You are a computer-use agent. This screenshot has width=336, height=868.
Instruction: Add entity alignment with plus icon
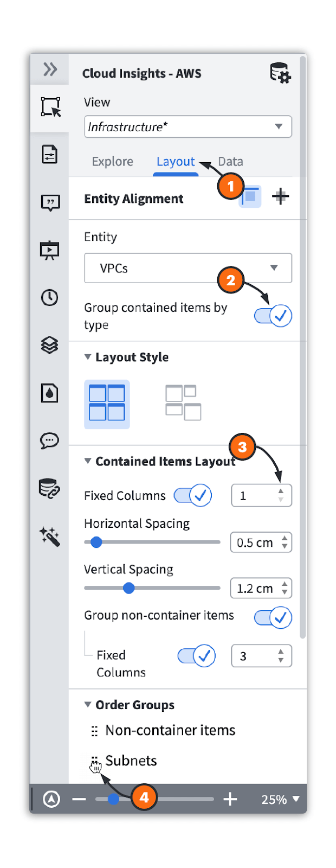point(280,196)
